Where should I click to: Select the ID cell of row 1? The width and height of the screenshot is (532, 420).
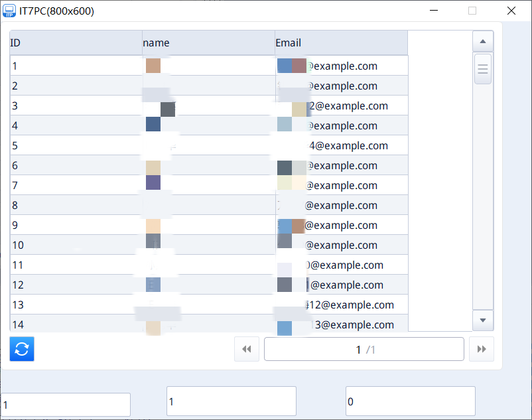[x=76, y=66]
